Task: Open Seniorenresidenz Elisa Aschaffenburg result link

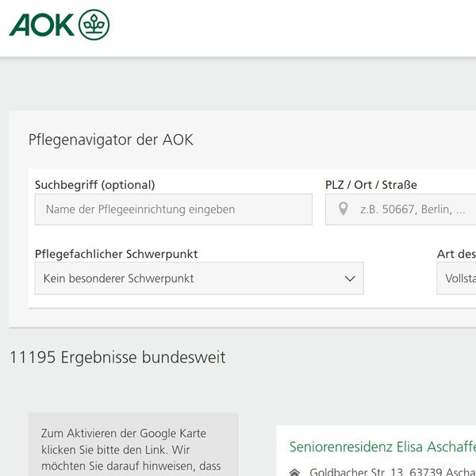Action: pos(382,447)
